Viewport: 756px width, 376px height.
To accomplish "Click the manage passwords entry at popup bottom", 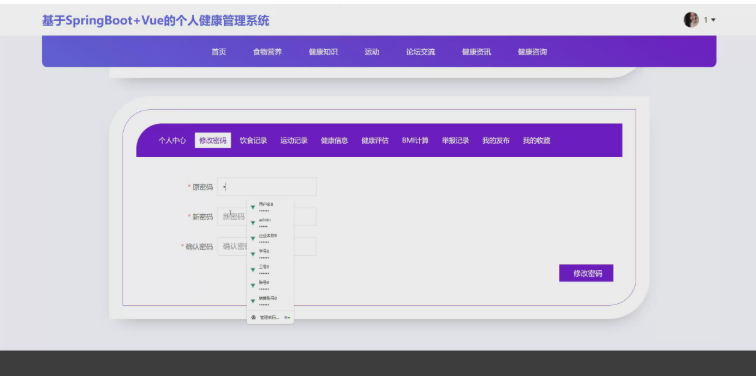I will [x=270, y=317].
